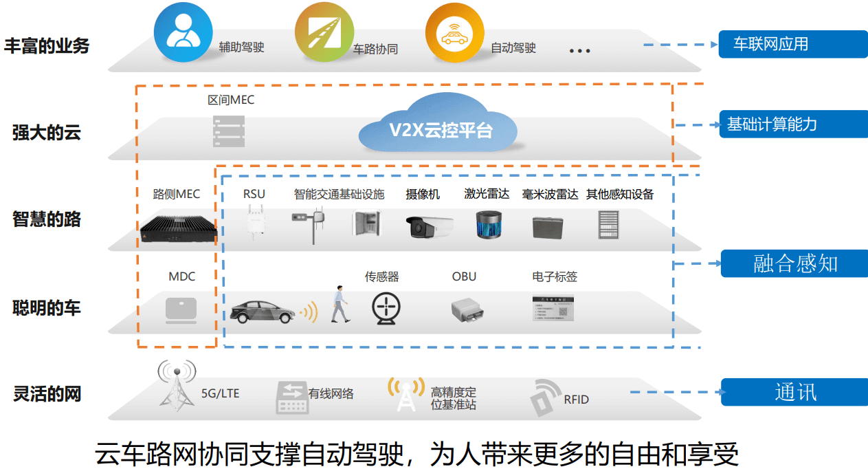
Task: Select the 激光雷达 text label
Action: [x=487, y=194]
